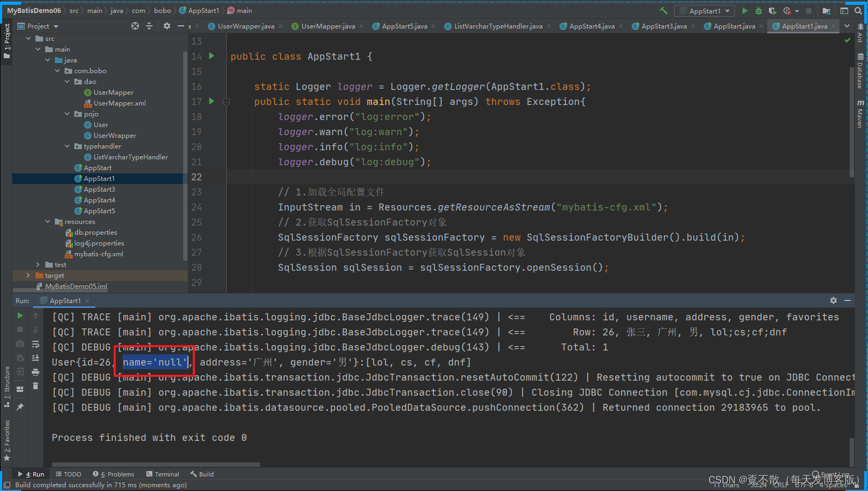The image size is (868, 491).
Task: Rerun the program from the Run panel
Action: 20,317
